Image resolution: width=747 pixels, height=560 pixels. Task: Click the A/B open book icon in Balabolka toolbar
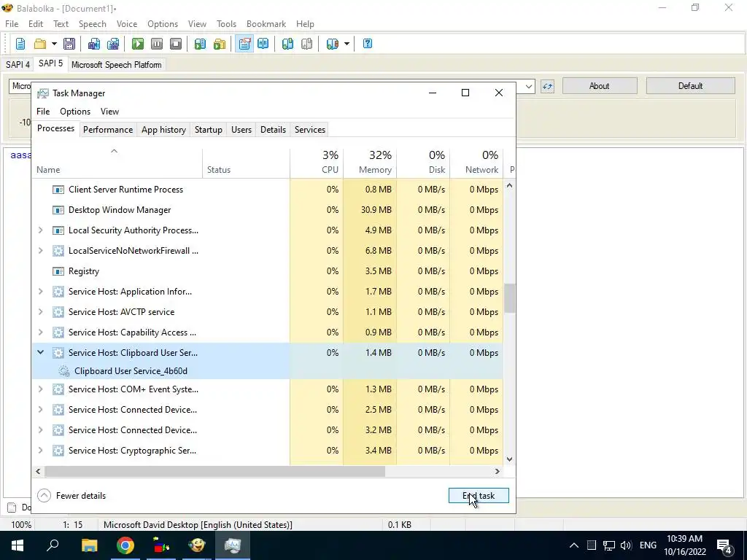click(263, 44)
